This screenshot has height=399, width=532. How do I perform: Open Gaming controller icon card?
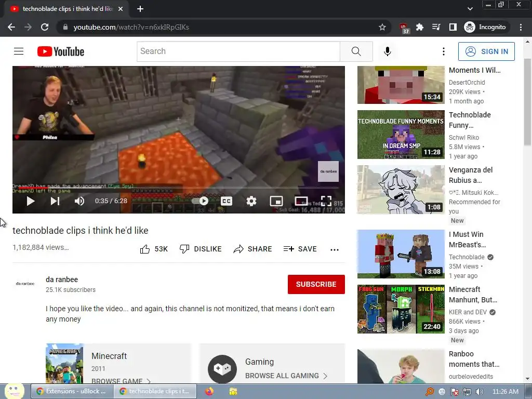click(222, 369)
